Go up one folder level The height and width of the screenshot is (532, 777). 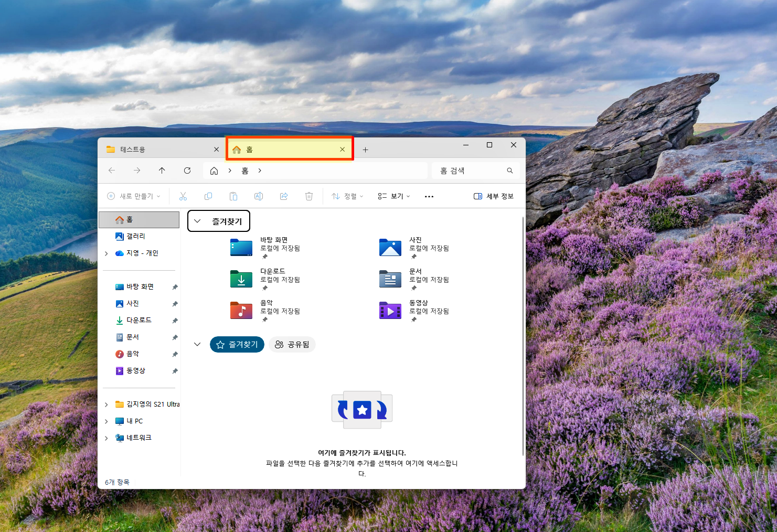pyautogui.click(x=162, y=171)
